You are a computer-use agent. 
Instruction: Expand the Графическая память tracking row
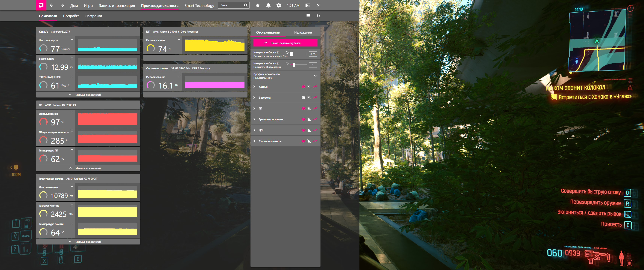point(254,119)
